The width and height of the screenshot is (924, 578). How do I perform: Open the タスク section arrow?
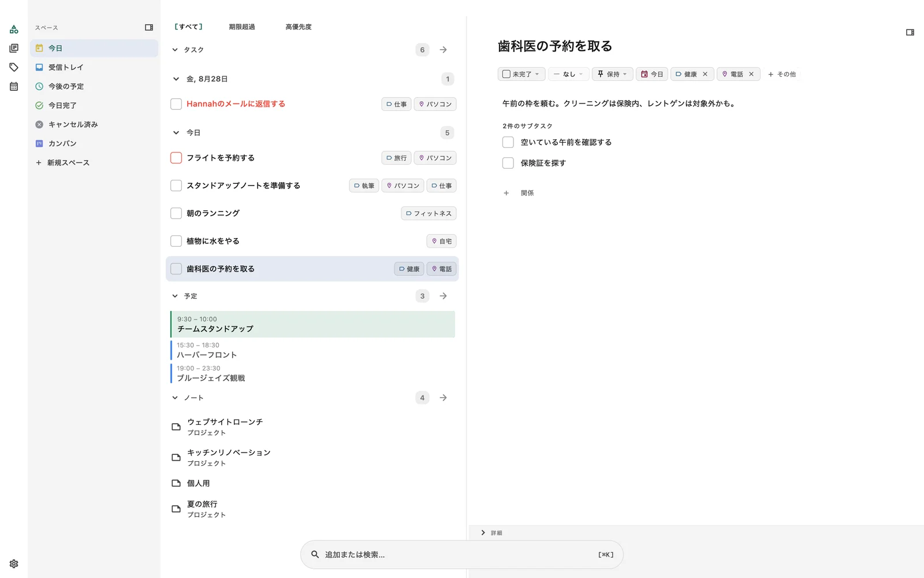(x=443, y=50)
